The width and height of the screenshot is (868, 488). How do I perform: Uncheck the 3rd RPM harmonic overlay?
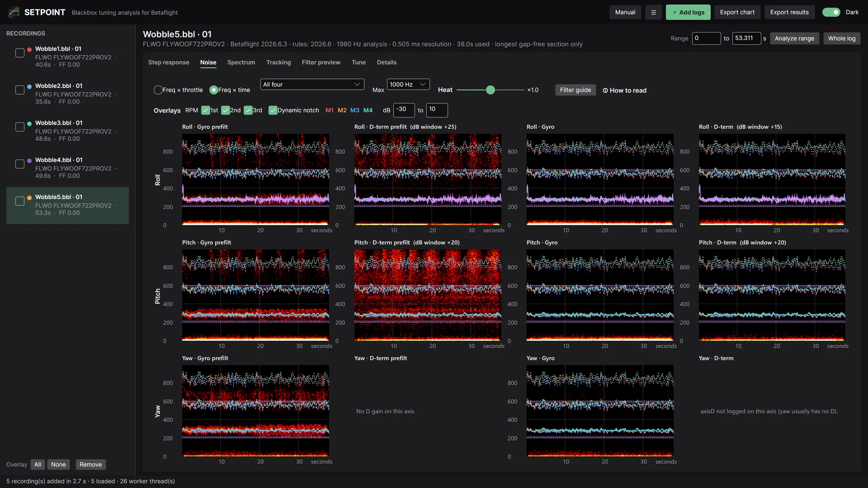click(x=248, y=110)
